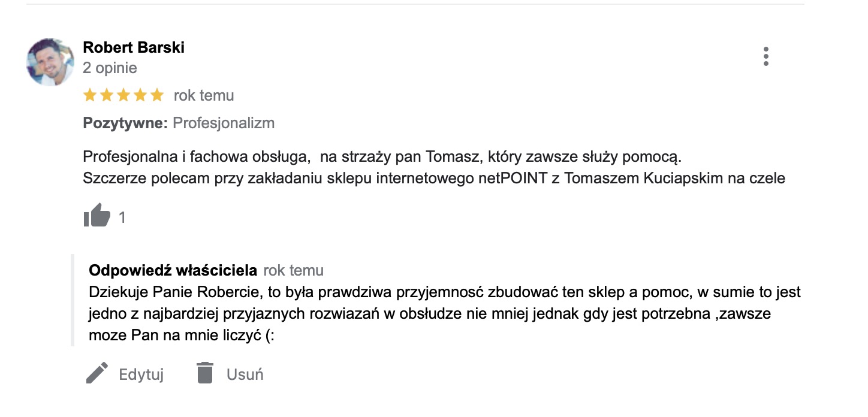Click "rok temu" beside the star rating
The width and height of the screenshot is (868, 417).
tap(204, 95)
